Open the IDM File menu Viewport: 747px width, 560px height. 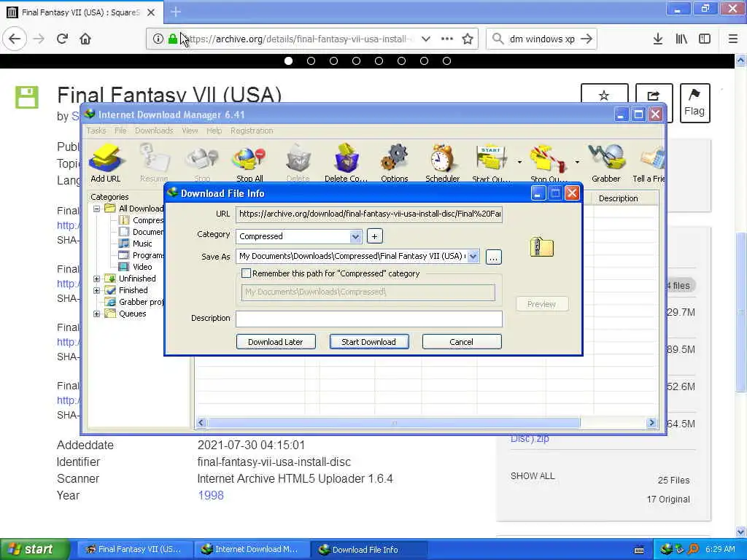pos(120,131)
